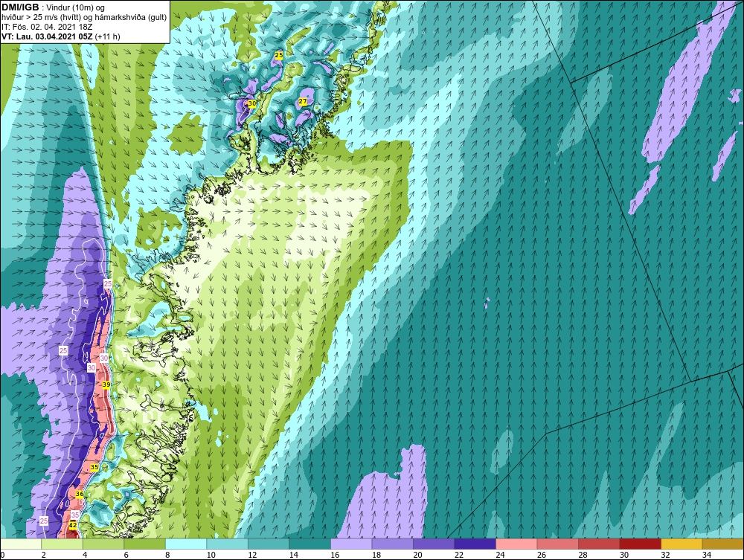Select the 6–8 m/s legend swatch
This screenshot has width=744, height=560.
(145, 544)
